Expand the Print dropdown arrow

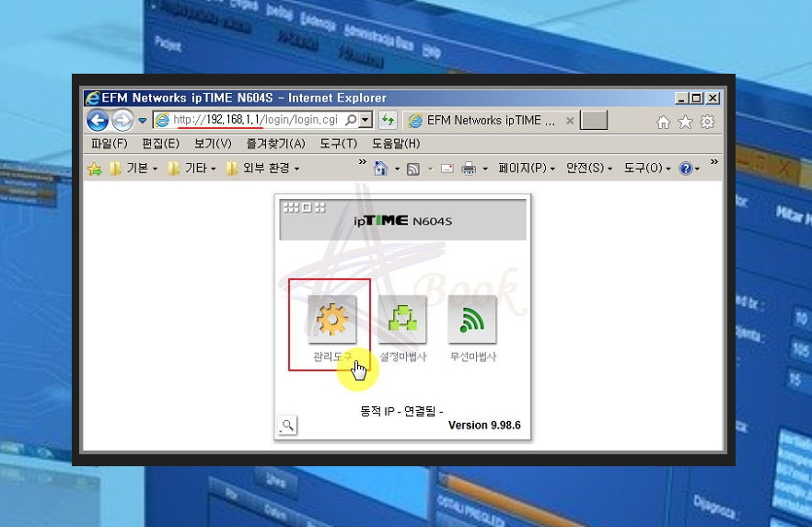pyautogui.click(x=485, y=169)
